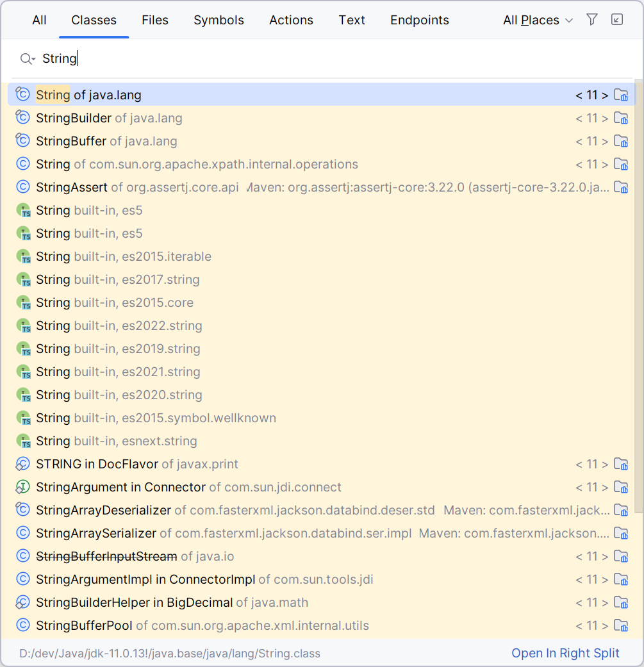This screenshot has width=644, height=667.
Task: Select String built-in, es2015.core
Action: coord(322,302)
